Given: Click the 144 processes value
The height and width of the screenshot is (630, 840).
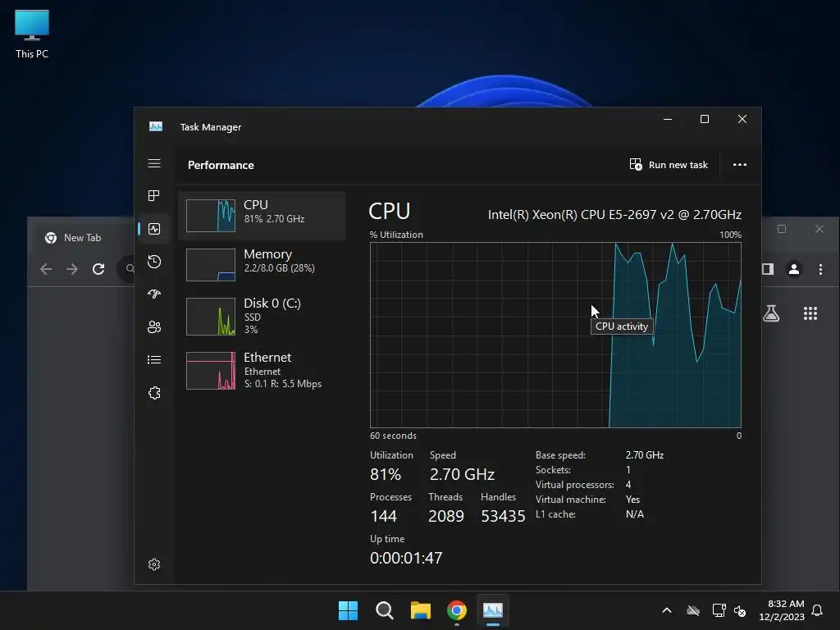Looking at the screenshot, I should (384, 516).
